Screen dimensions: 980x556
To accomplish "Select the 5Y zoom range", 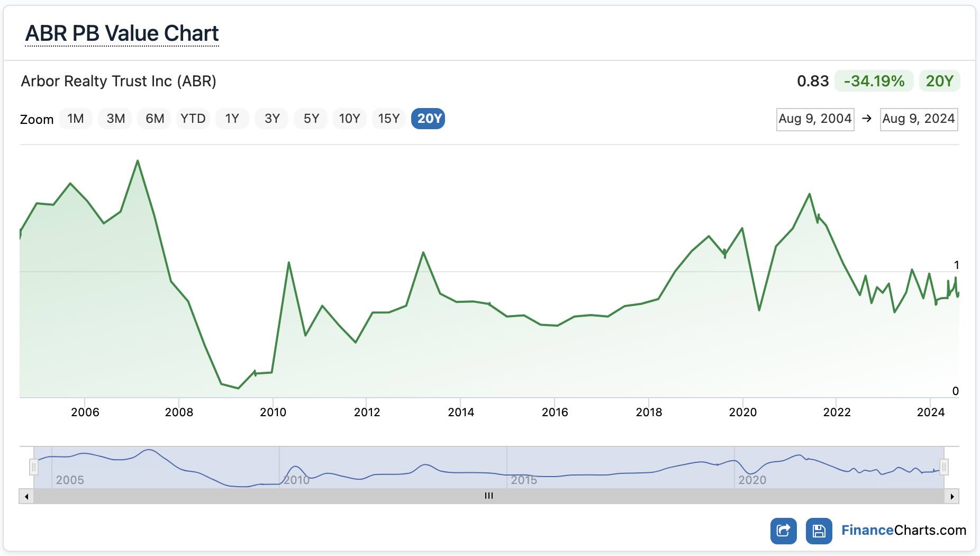I will (x=311, y=119).
